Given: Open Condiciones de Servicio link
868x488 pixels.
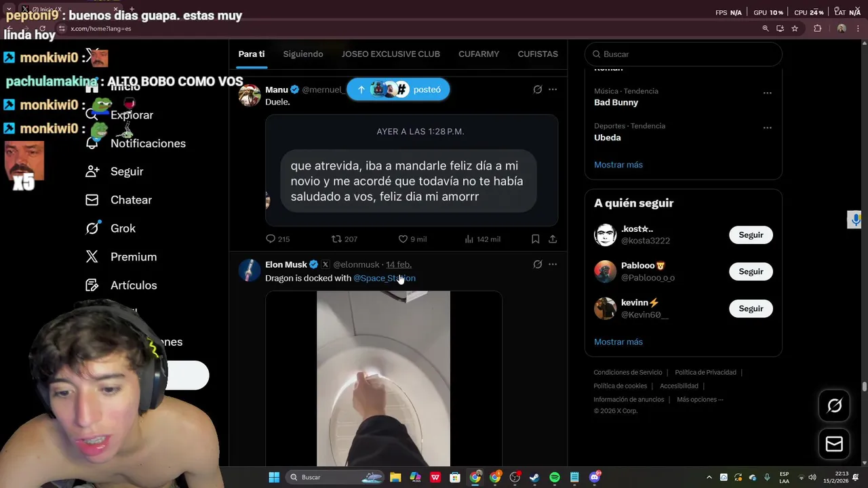Looking at the screenshot, I should click(x=628, y=372).
